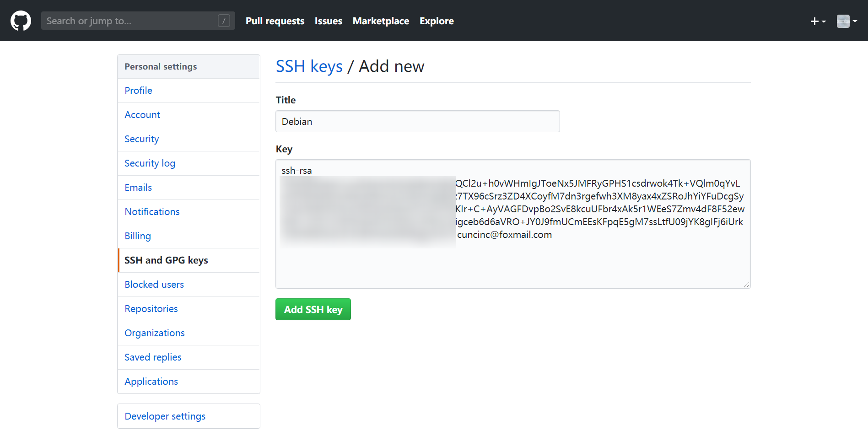Open Profile in the settings sidebar

click(x=138, y=91)
